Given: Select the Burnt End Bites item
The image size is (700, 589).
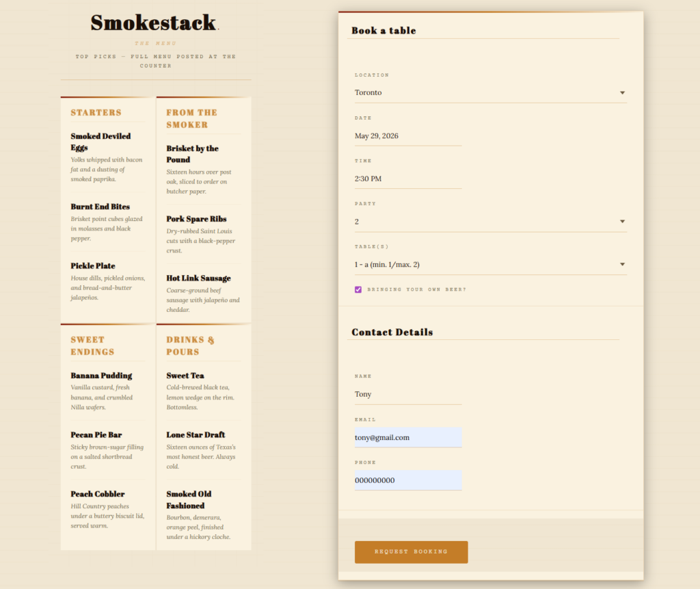Looking at the screenshot, I should [x=100, y=207].
